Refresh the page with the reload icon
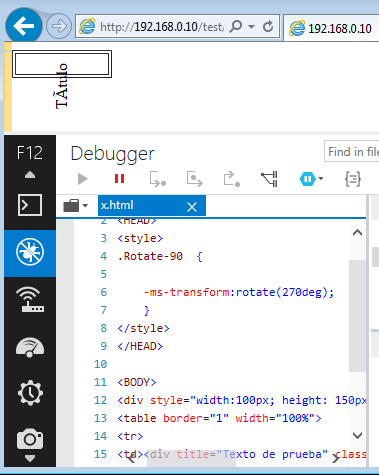 click(x=268, y=26)
